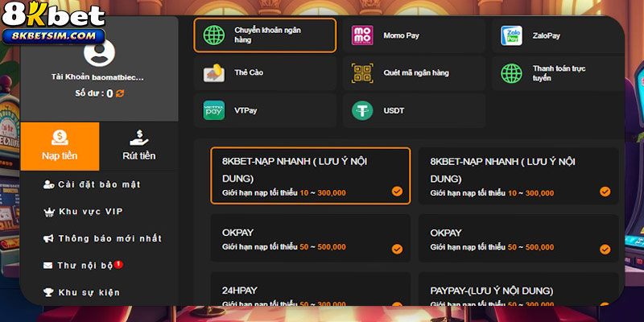Select the right OKPAY channel card
The image size is (644, 322).
518,238
